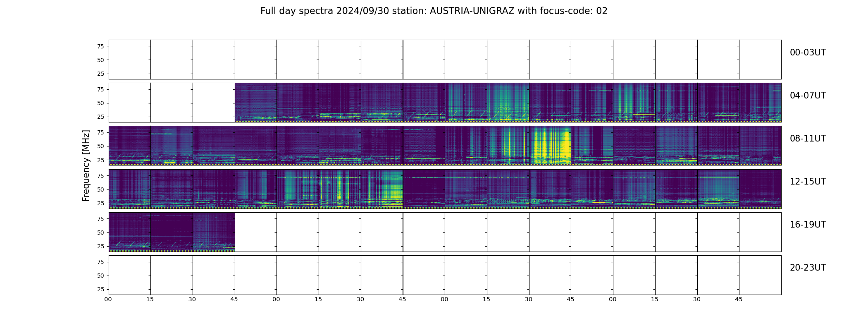This screenshot has height=331, width=868.
Task: Open the 07:00 spectrogram panel in 04-07UT row
Action: pyautogui.click(x=634, y=103)
